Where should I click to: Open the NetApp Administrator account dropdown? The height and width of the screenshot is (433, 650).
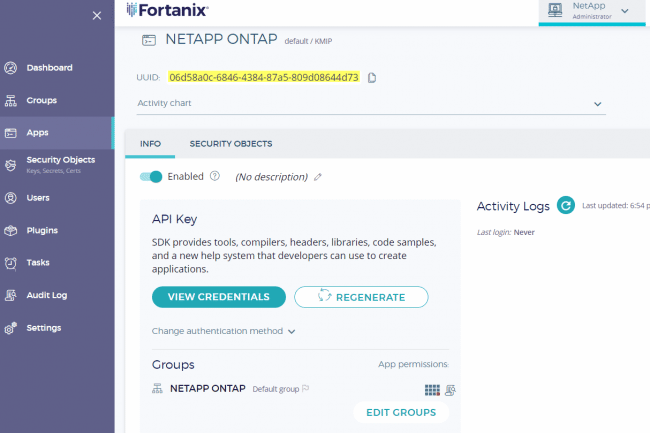coord(592,12)
